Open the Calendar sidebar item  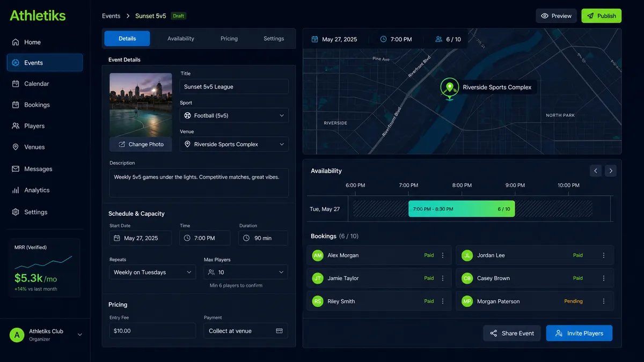[45, 84]
